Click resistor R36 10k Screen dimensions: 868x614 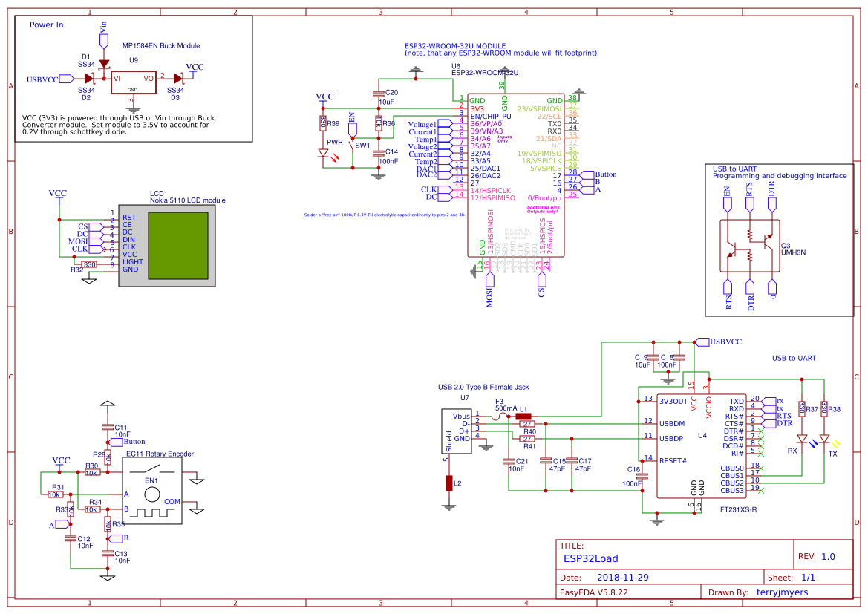[x=378, y=123]
